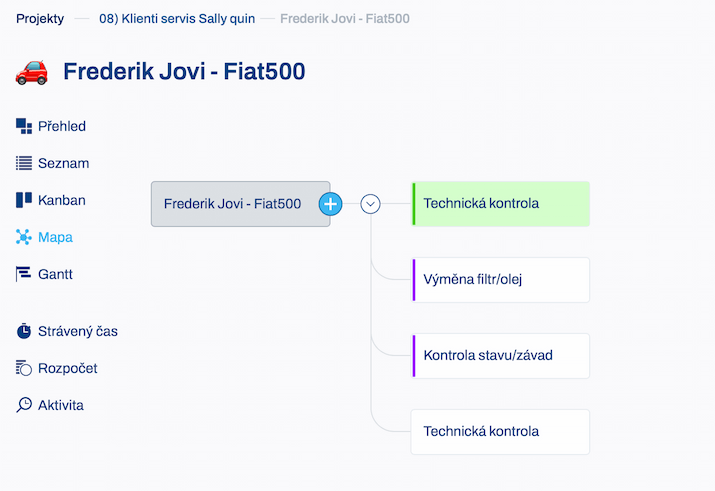The height and width of the screenshot is (491, 715).
Task: Select the white Technická kontrola node at the bottom
Action: pyautogui.click(x=501, y=432)
